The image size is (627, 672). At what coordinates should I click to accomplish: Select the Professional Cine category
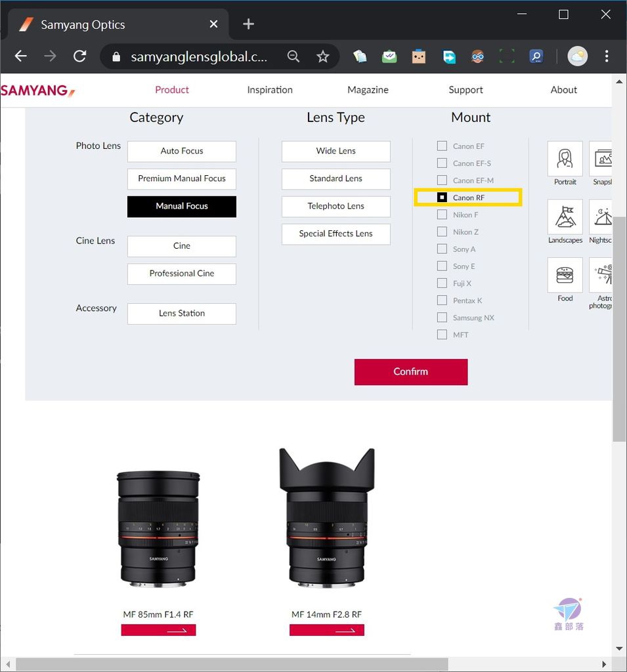[x=182, y=274]
